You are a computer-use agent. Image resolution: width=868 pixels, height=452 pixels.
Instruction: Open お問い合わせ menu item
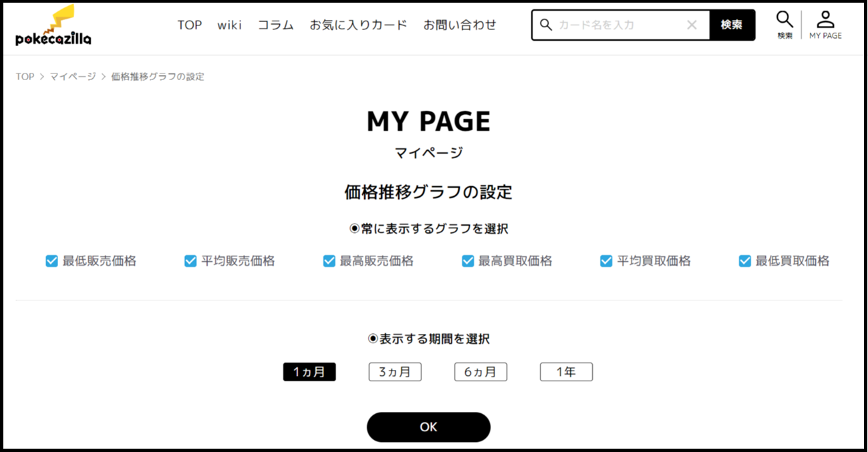point(460,25)
